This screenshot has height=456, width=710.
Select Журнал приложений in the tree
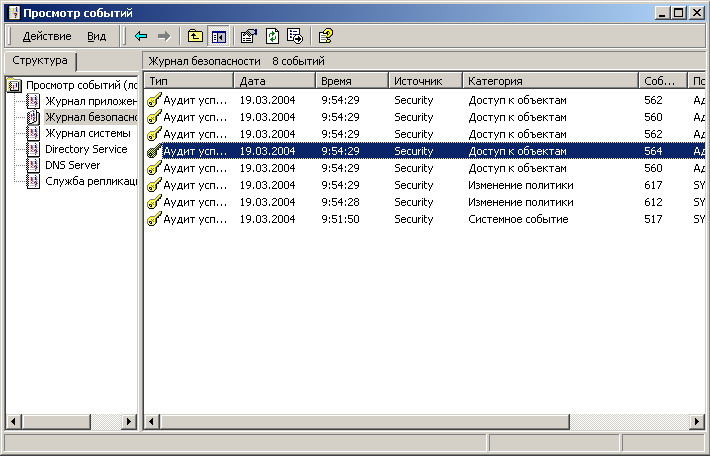[x=91, y=101]
